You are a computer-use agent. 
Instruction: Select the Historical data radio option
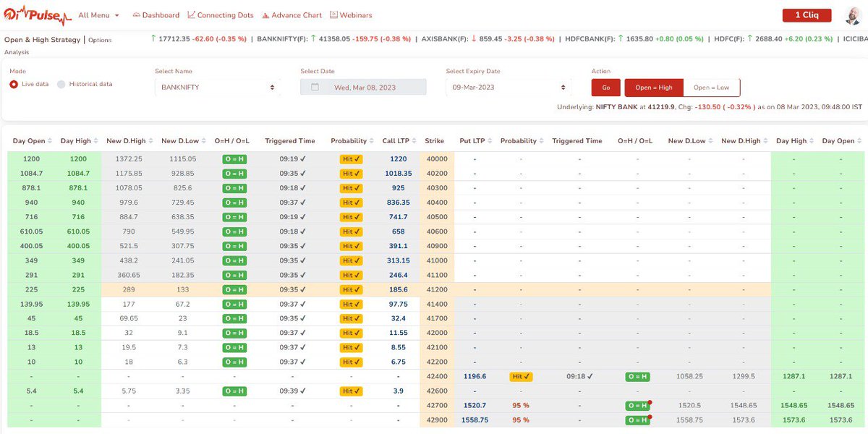61,84
